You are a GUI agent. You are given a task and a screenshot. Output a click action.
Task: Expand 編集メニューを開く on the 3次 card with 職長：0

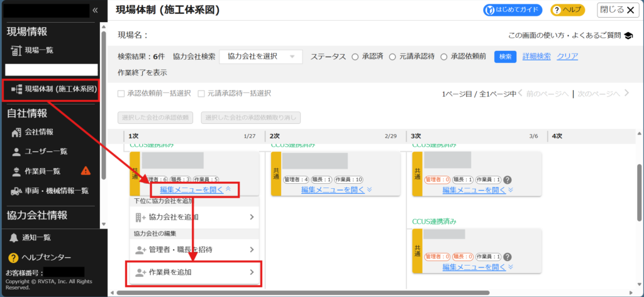click(x=478, y=267)
